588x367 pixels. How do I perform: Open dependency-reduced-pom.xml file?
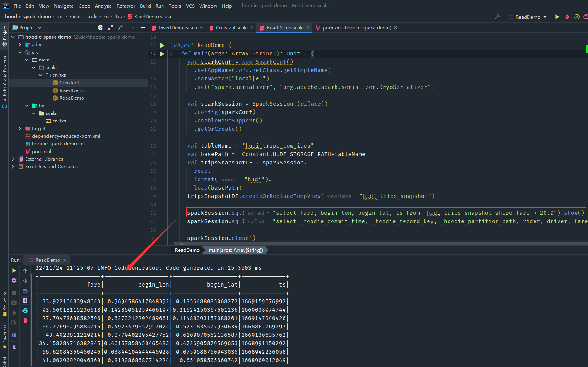click(66, 136)
